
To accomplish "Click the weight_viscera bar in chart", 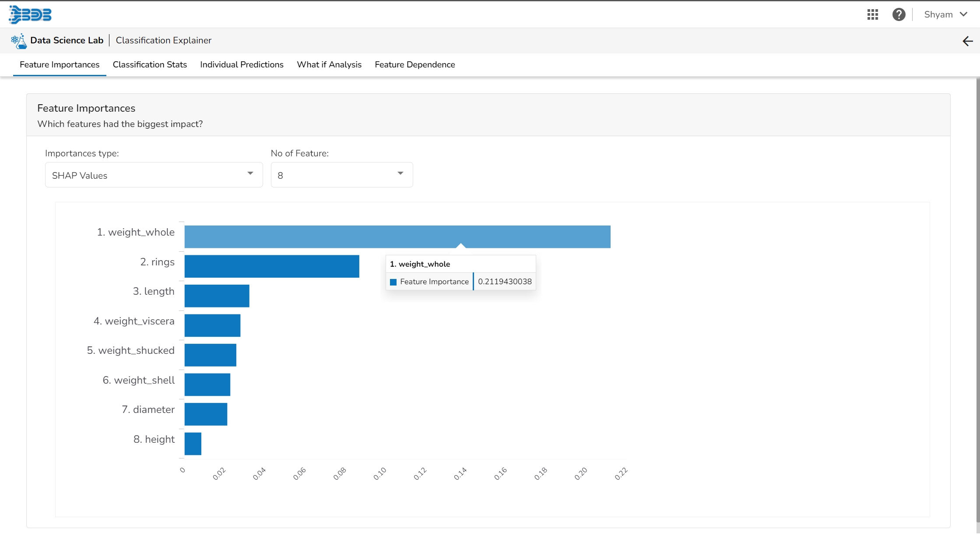I will pos(212,325).
